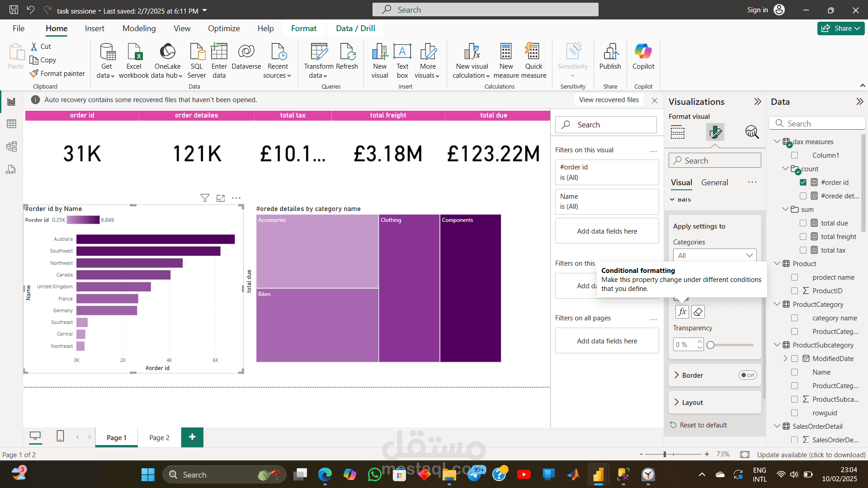This screenshot has width=868, height=488.
Task: Create a Quick measure
Action: 533,61
